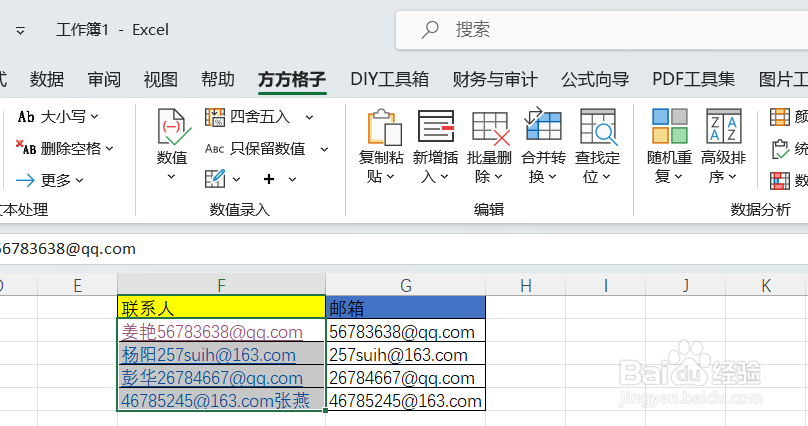Click the 合并转换 icon
The height and width of the screenshot is (426, 808).
coord(543,124)
